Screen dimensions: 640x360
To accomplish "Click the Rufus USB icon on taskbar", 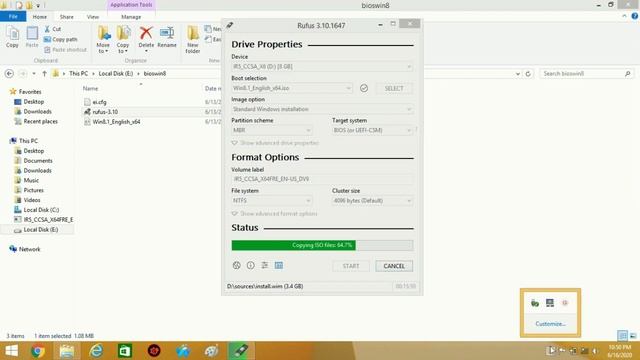I will coord(240,351).
